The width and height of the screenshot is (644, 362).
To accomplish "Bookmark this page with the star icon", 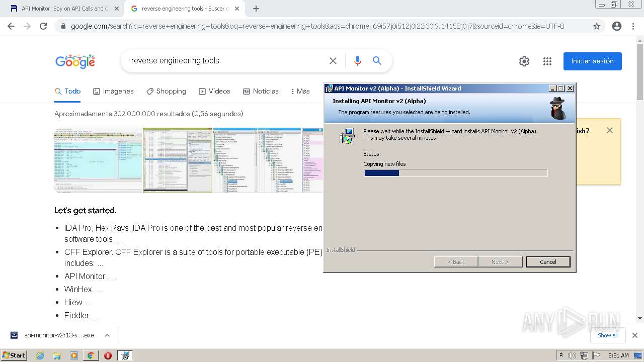I will click(x=597, y=26).
